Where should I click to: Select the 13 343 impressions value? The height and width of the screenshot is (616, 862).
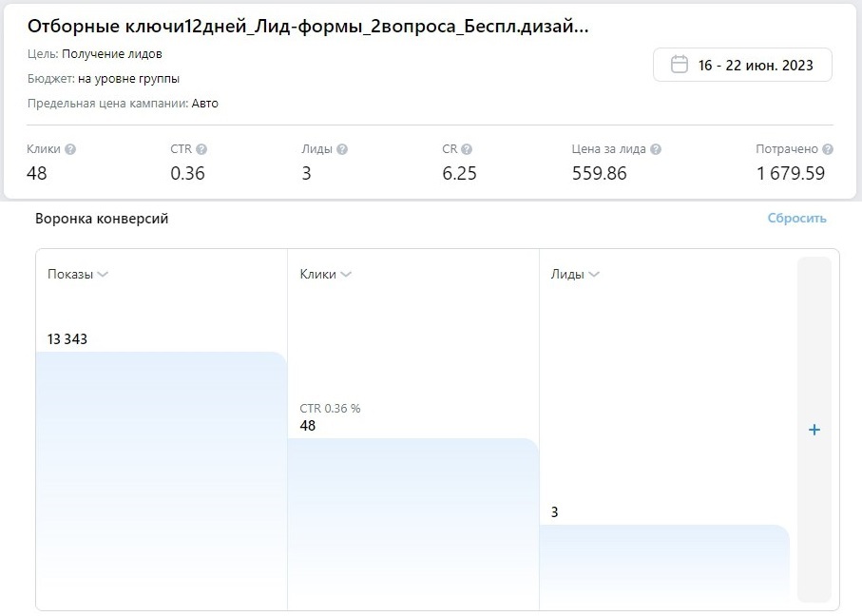[67, 339]
